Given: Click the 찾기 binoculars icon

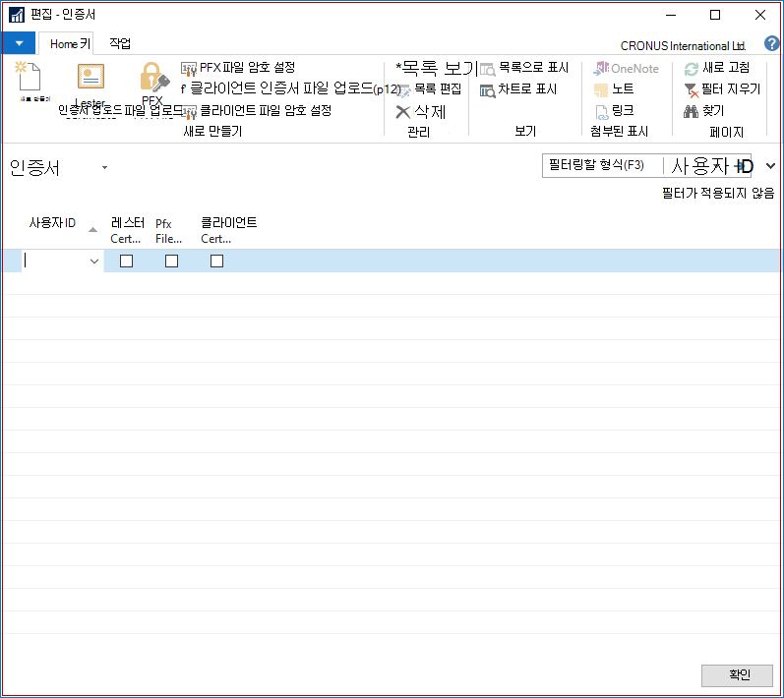Looking at the screenshot, I should (691, 111).
